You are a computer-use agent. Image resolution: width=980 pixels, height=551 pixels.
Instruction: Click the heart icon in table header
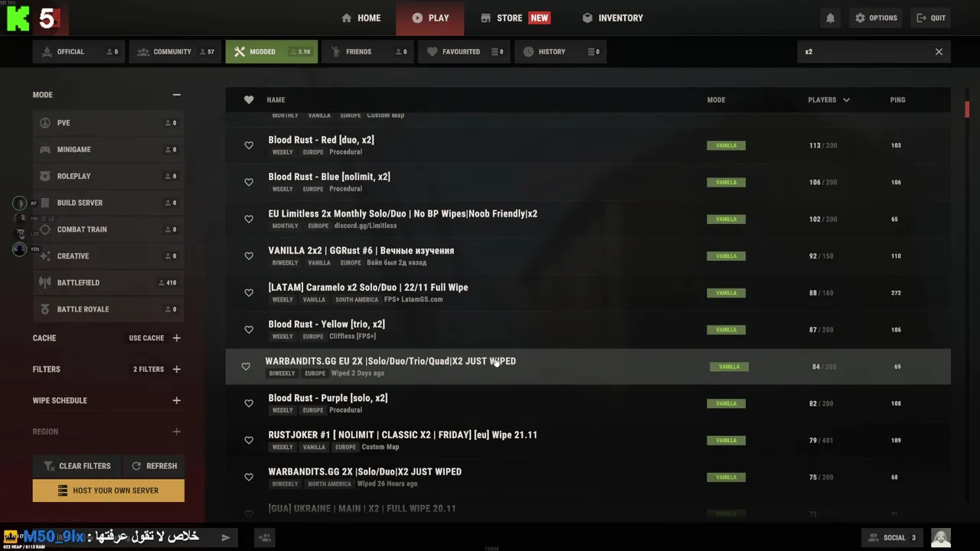(249, 99)
